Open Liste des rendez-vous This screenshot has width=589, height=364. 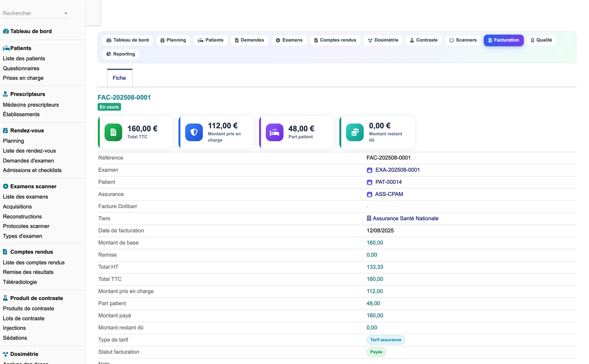29,151
